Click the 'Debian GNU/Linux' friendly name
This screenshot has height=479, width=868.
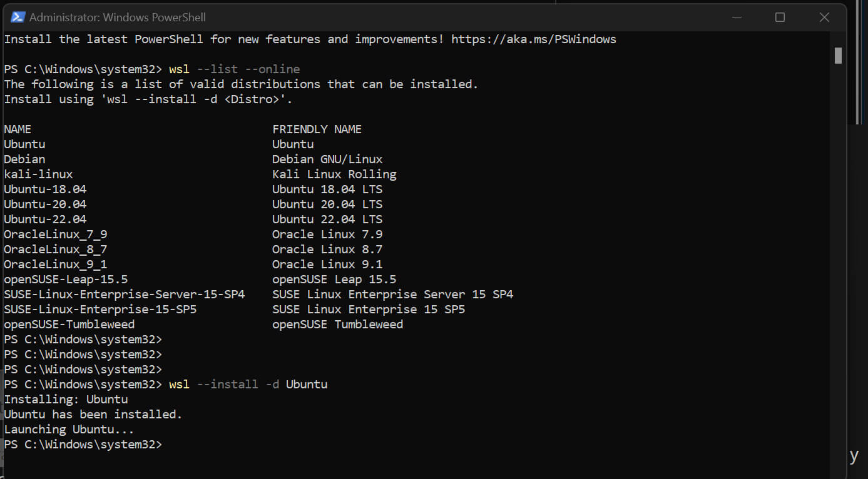tap(327, 159)
